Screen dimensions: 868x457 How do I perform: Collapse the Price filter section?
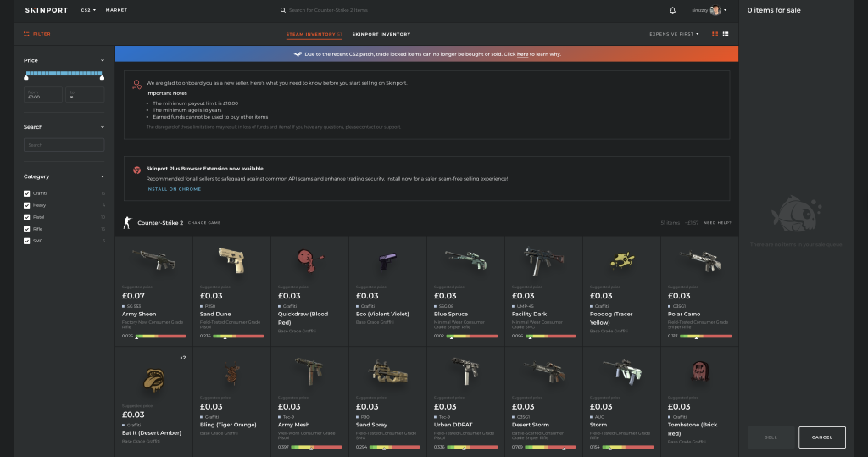point(102,61)
